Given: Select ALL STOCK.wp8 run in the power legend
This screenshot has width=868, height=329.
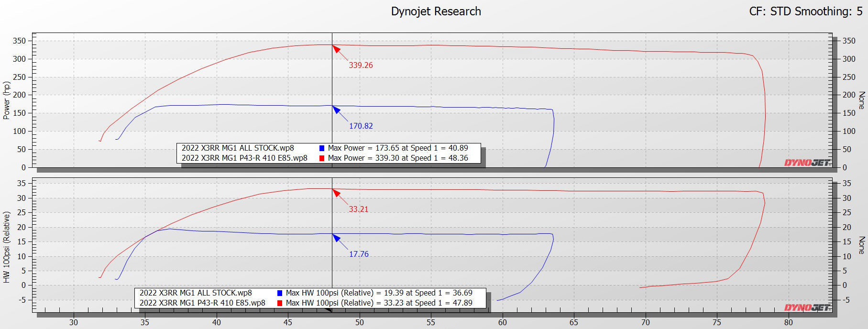Looking at the screenshot, I should point(238,148).
